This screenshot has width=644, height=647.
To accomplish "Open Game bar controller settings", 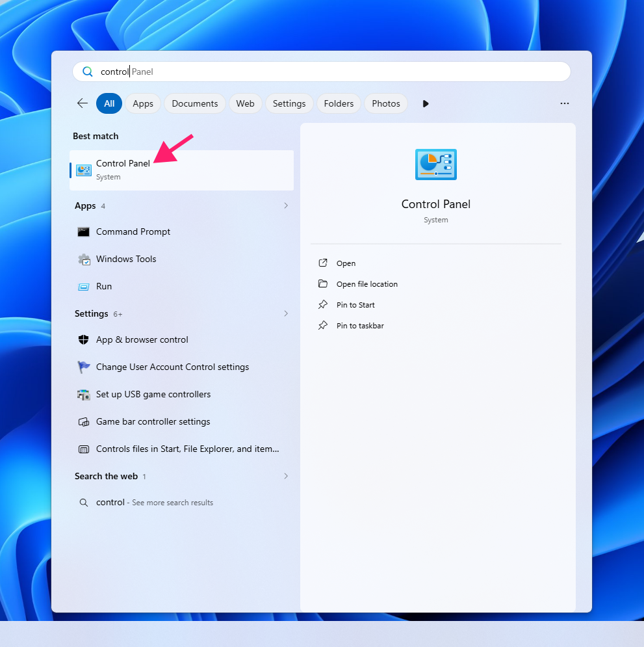I will pyautogui.click(x=181, y=421).
